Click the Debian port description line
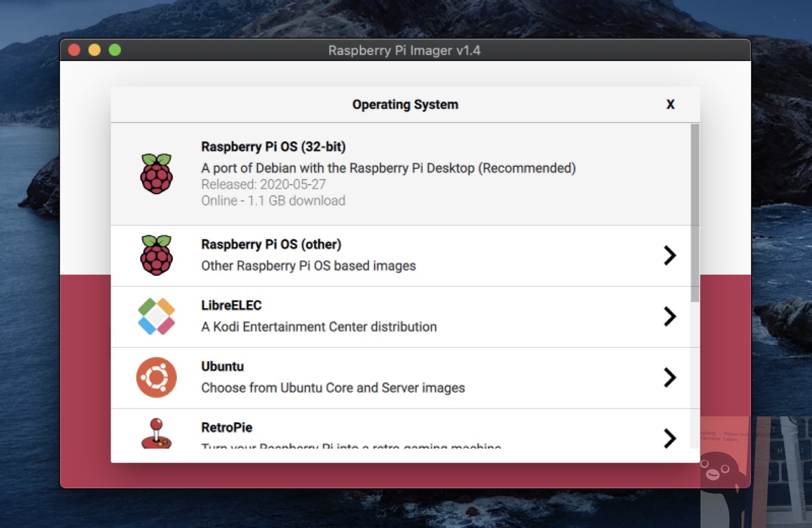 (388, 168)
